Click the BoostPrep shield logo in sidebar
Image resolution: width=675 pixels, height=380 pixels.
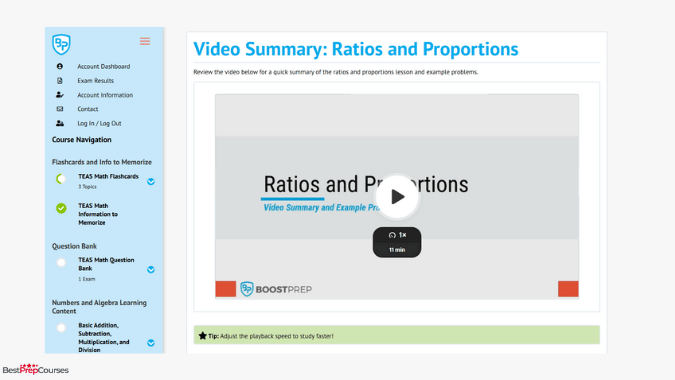coord(61,44)
